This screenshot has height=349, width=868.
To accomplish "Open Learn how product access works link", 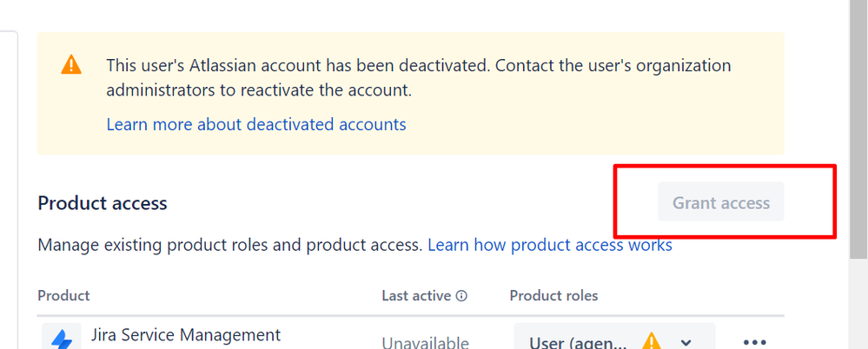I will click(550, 245).
